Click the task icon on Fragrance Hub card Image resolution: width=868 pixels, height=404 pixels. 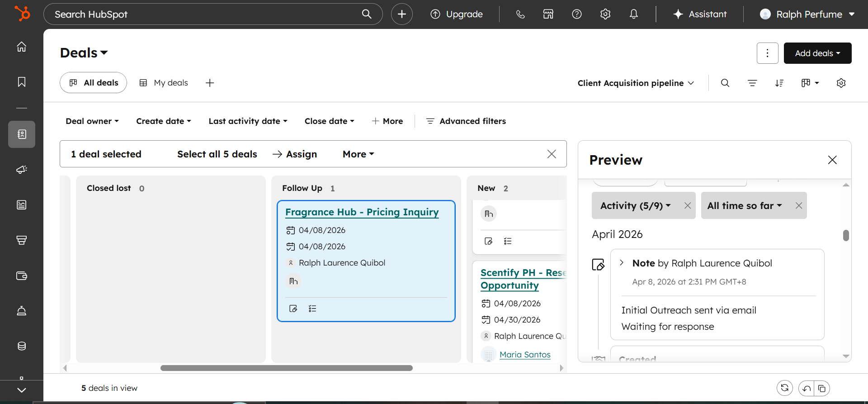click(312, 309)
